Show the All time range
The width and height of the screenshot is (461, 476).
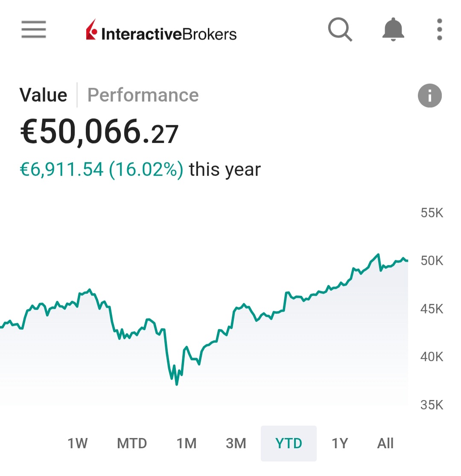385,444
